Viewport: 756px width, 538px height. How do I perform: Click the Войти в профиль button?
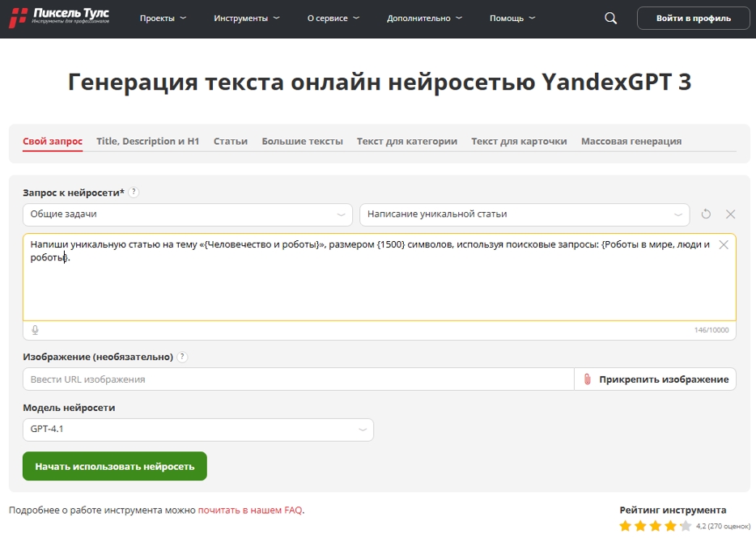tap(694, 19)
